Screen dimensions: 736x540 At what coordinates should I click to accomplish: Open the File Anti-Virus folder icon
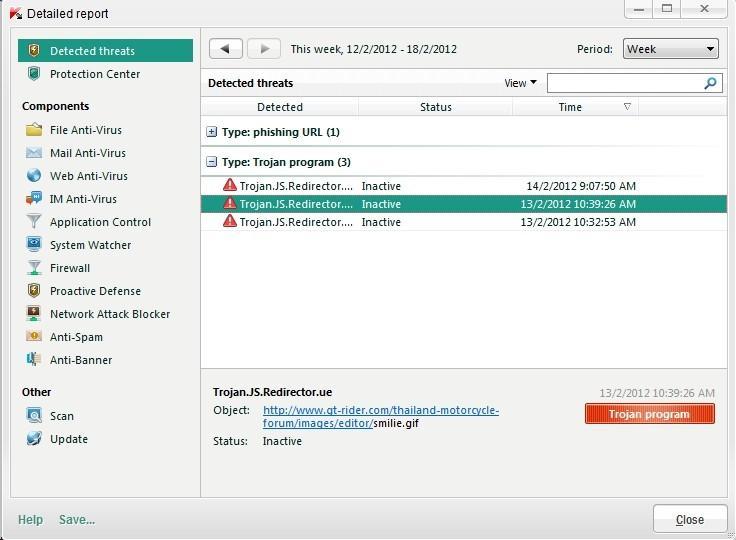34,130
